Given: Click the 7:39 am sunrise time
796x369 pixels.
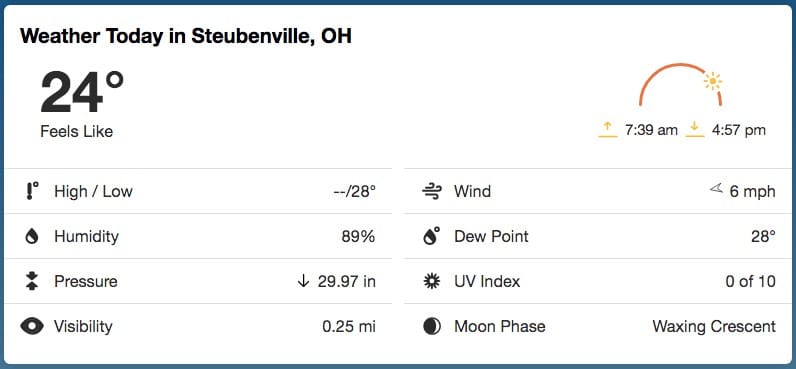Looking at the screenshot, I should coord(651,130).
